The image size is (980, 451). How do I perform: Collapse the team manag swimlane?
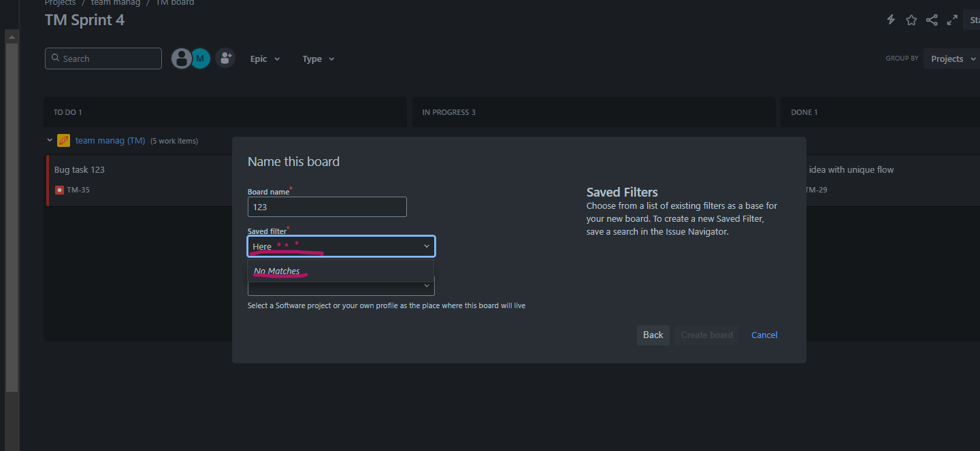coord(50,141)
